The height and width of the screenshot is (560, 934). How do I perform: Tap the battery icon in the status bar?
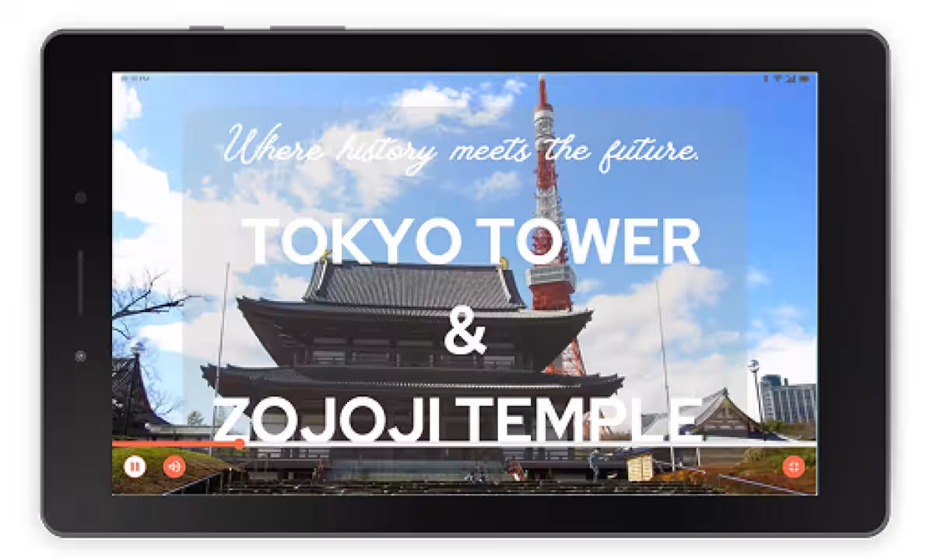pyautogui.click(x=802, y=79)
